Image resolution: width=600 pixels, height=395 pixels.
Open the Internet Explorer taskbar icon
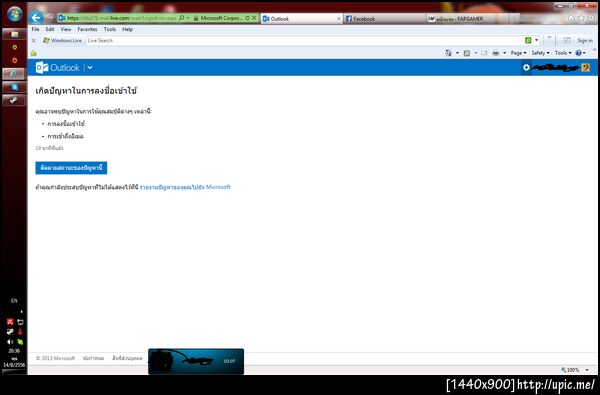click(15, 74)
